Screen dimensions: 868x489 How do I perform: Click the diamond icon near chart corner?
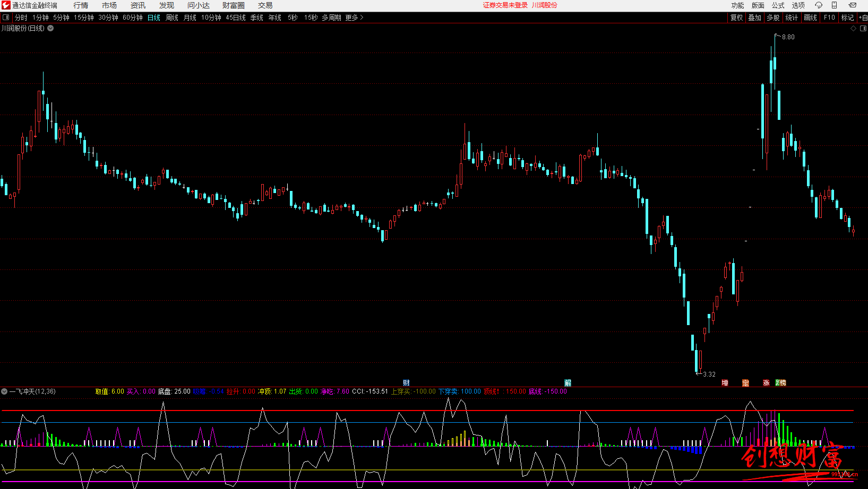(x=854, y=29)
